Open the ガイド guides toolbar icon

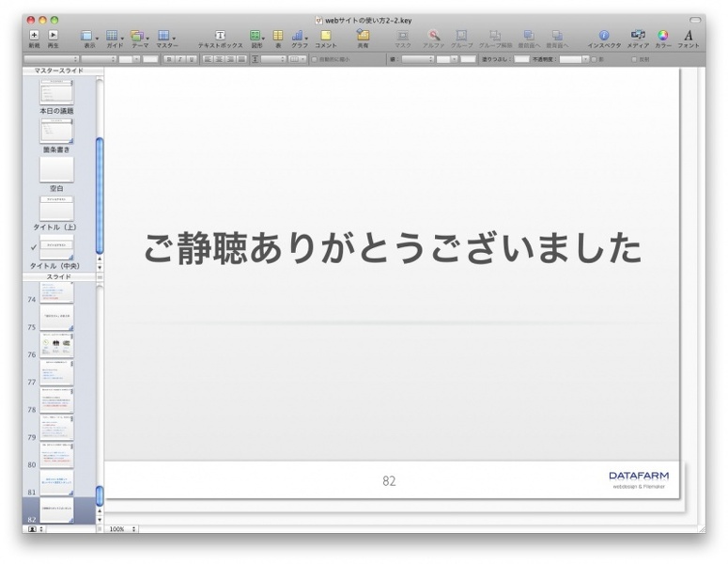(112, 36)
